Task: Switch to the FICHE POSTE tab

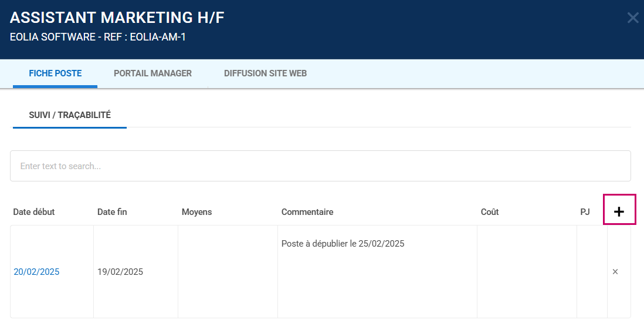Action: [x=55, y=73]
